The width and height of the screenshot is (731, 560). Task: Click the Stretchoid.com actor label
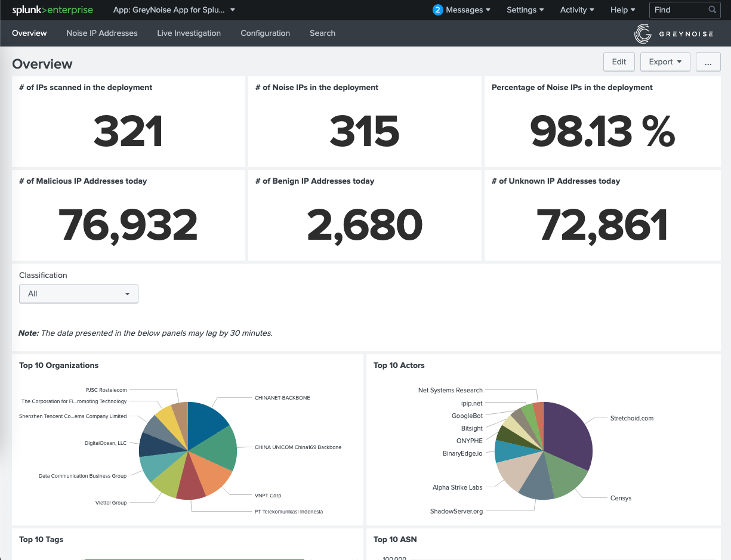[x=632, y=418]
